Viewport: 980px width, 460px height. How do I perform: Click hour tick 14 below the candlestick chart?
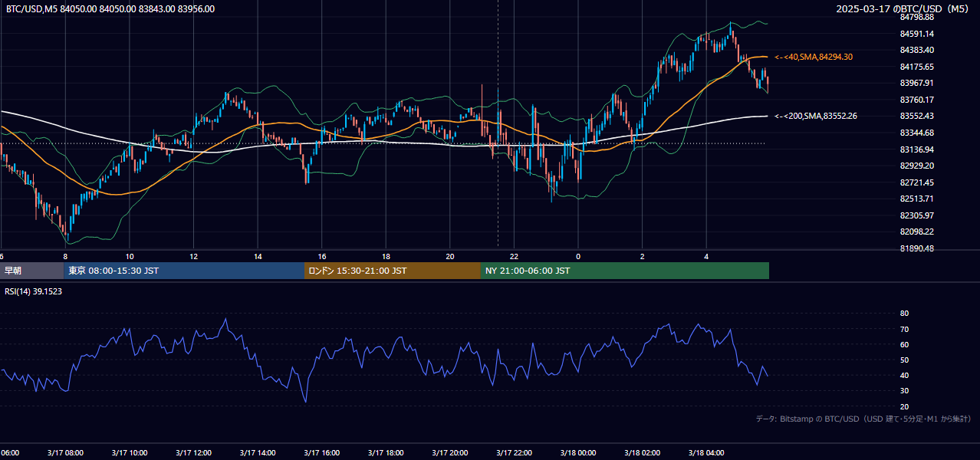pyautogui.click(x=258, y=257)
